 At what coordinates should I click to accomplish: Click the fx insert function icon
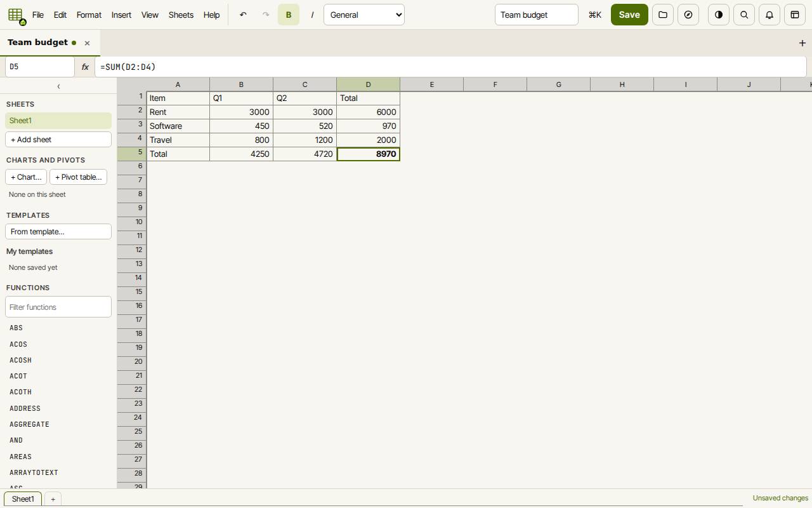(85, 67)
